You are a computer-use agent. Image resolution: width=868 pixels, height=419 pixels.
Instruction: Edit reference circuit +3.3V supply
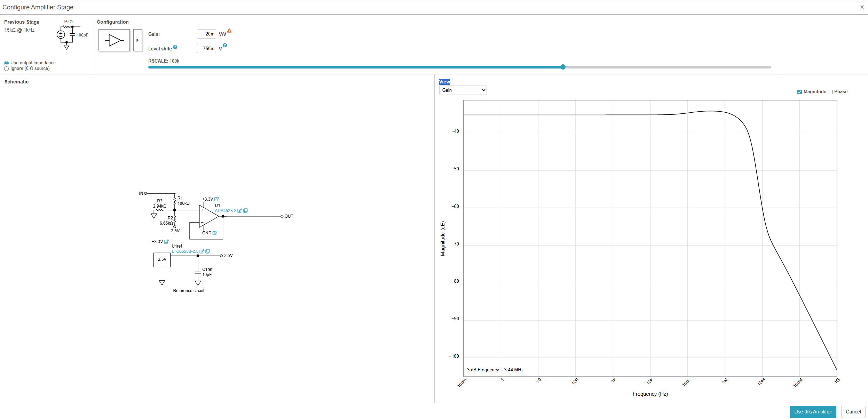point(166,242)
